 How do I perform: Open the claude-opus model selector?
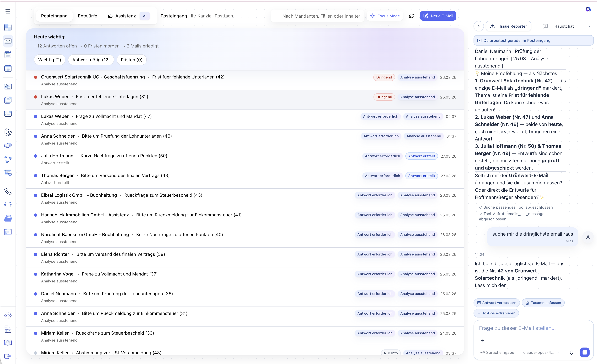[541, 352]
